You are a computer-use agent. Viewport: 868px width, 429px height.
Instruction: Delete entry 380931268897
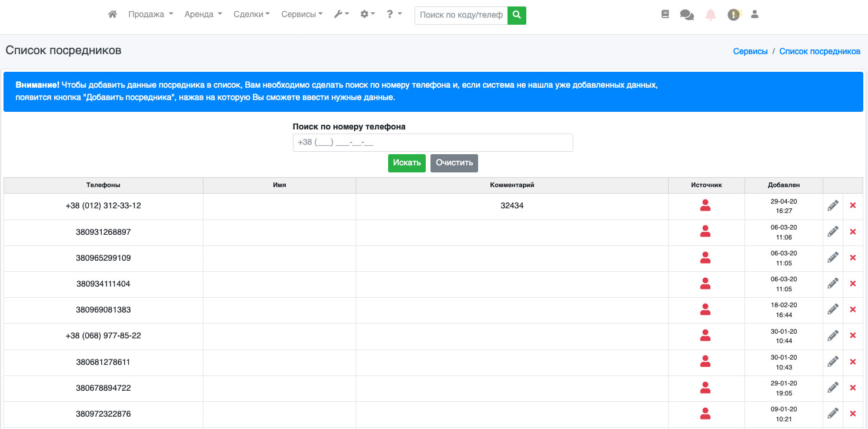(853, 232)
